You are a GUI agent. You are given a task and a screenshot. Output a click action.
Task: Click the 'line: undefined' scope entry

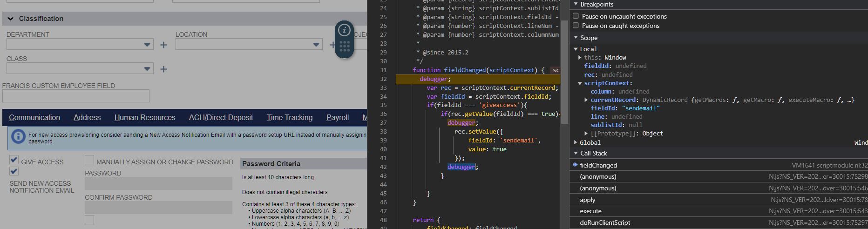click(x=617, y=117)
